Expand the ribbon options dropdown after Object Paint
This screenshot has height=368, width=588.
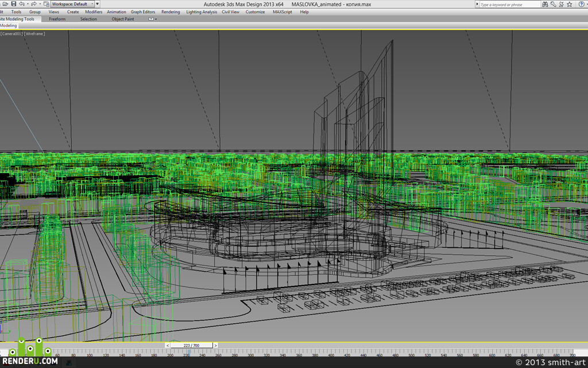pos(152,19)
